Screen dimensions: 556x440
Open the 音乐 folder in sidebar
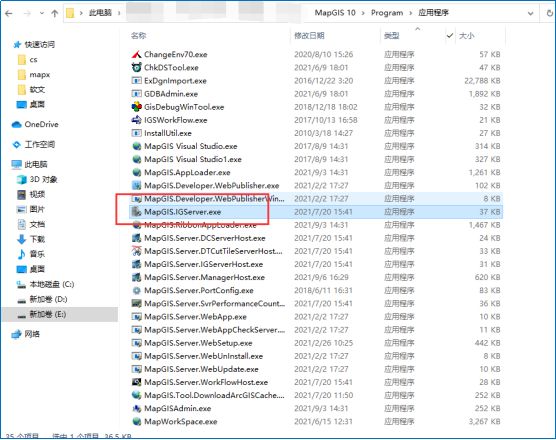(37, 254)
